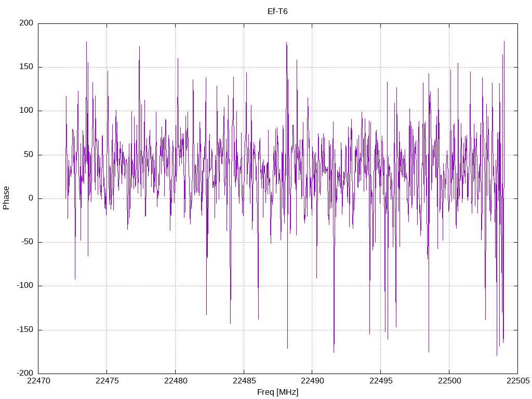Image resolution: width=532 pixels, height=399 pixels.
Task: Click the 22500 x-axis tick label
Action: pos(449,381)
